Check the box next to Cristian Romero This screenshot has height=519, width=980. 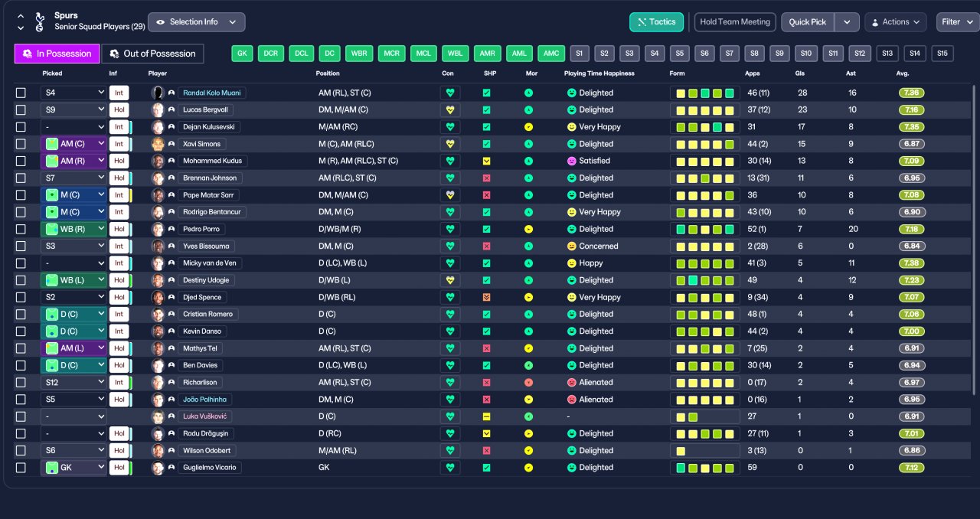pyautogui.click(x=21, y=315)
